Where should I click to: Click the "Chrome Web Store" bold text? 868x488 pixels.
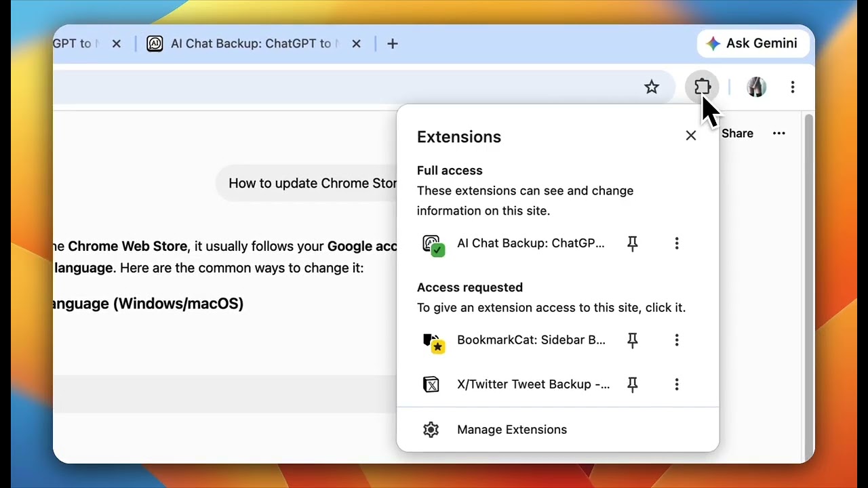(127, 246)
